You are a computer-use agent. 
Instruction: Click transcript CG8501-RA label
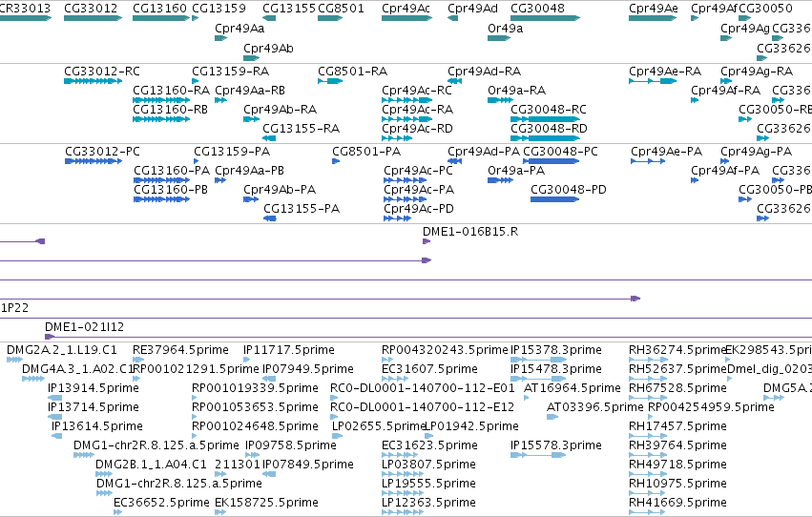point(353,72)
